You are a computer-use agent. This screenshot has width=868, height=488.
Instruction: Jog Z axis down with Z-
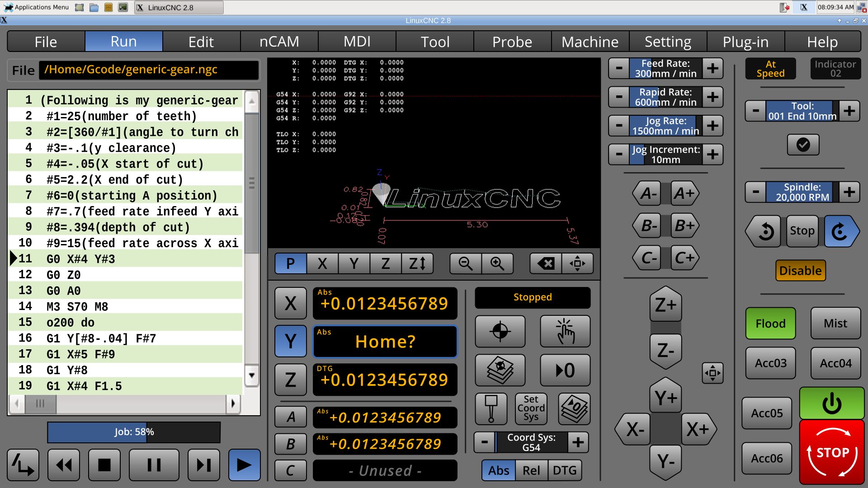(665, 351)
